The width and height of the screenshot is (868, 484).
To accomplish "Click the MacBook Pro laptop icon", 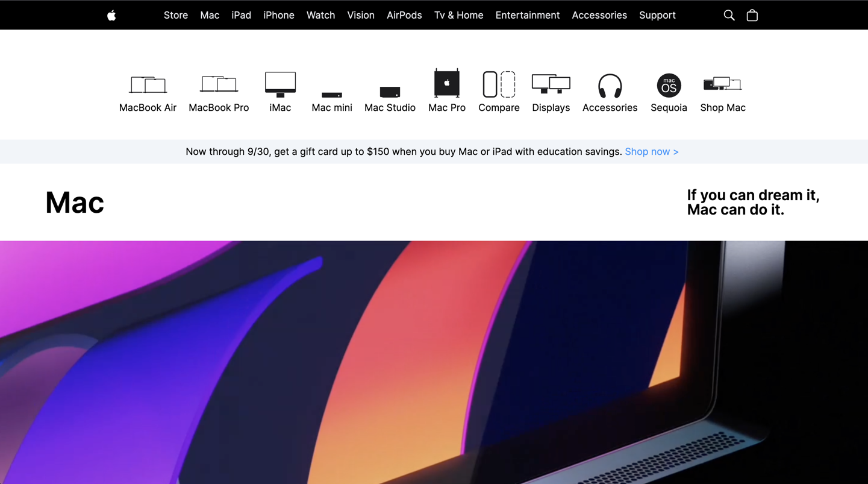I will click(x=219, y=84).
